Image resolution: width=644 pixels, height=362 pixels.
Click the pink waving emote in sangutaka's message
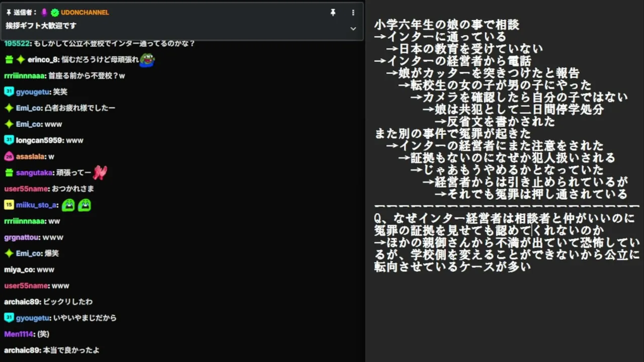coord(100,172)
